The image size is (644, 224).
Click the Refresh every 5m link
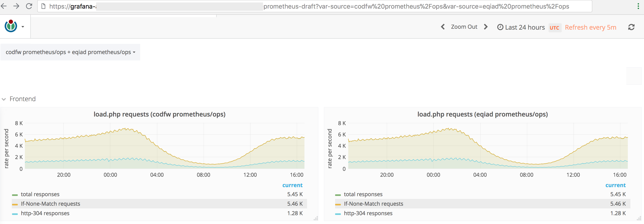click(590, 27)
